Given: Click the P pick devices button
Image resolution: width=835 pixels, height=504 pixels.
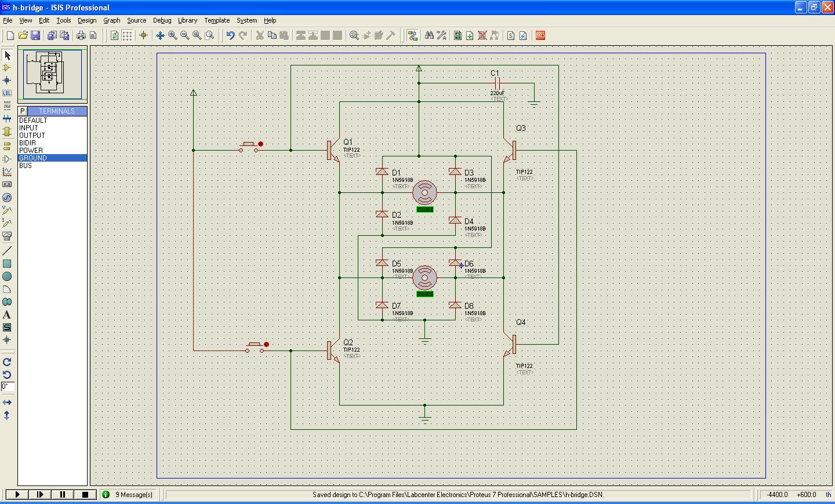Looking at the screenshot, I should pos(23,111).
